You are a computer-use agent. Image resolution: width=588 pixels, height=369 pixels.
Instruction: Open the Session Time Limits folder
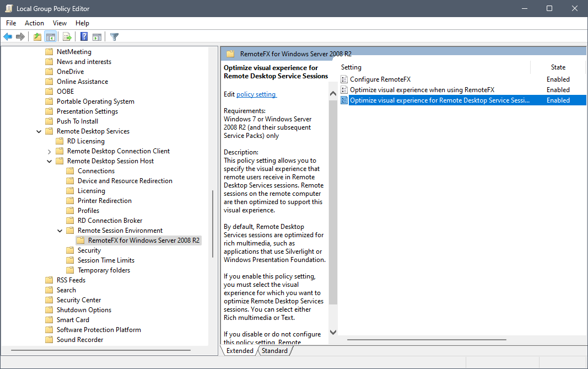106,260
